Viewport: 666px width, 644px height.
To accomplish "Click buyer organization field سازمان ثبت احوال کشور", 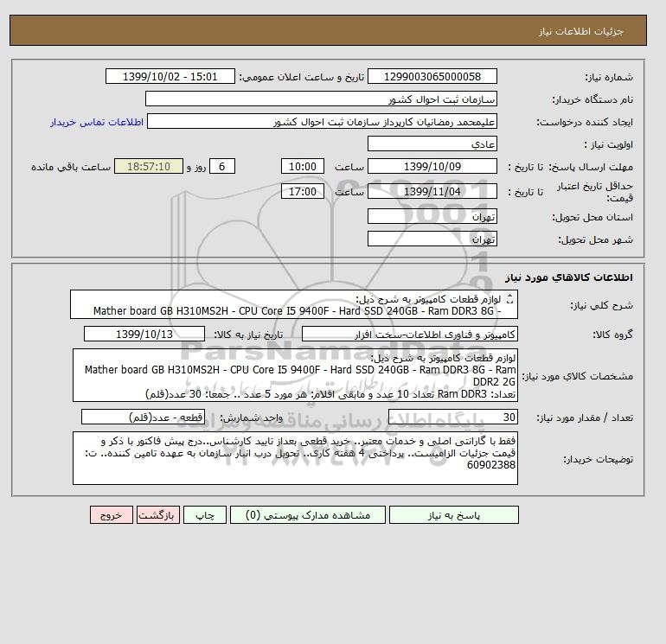I will coord(321,99).
